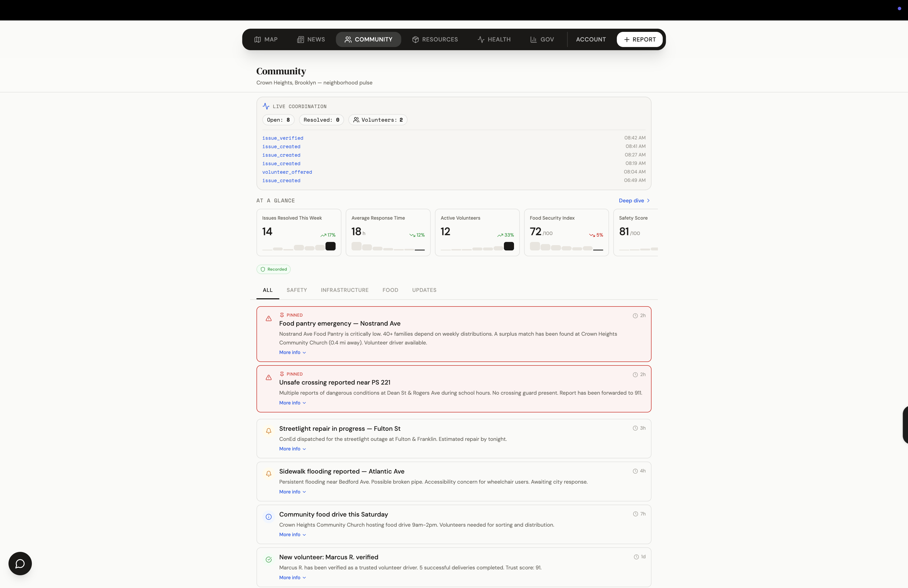Click the Marcus R. verified checkmark icon
This screenshot has width=908, height=588.
pos(269,559)
